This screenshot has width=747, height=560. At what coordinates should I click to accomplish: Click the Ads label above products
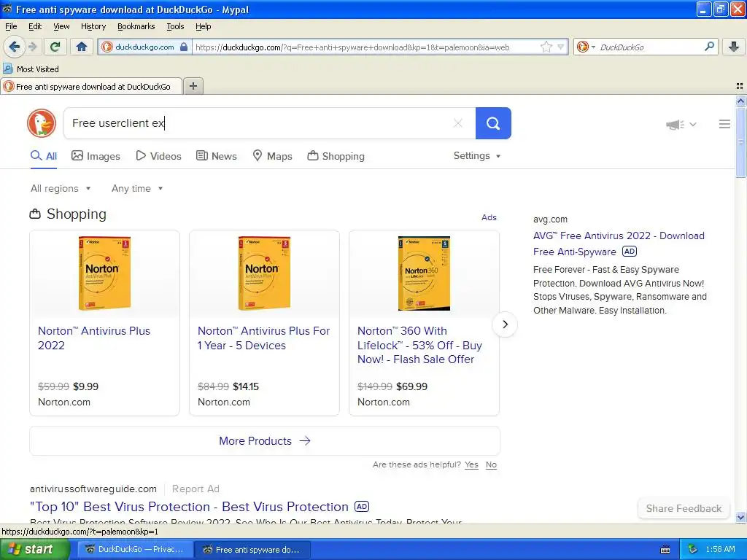point(489,217)
